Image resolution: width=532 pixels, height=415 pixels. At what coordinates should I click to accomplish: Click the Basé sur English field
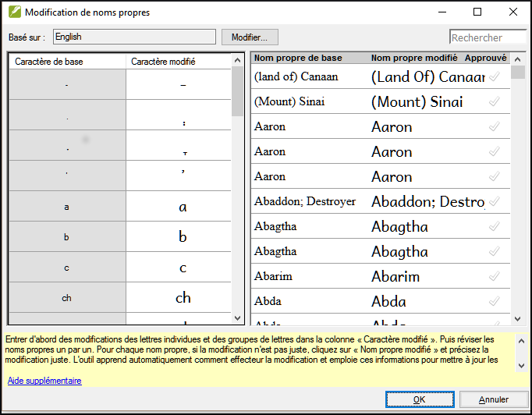(134, 37)
